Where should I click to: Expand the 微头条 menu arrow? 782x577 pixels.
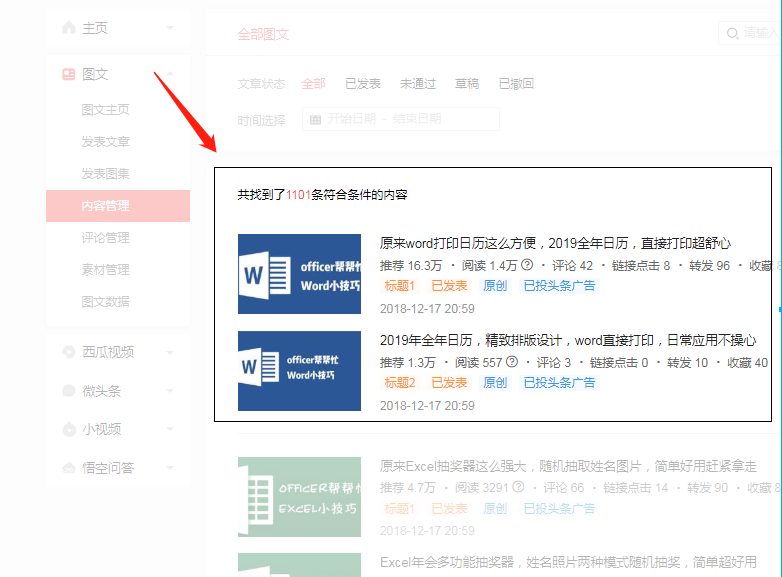[170, 390]
